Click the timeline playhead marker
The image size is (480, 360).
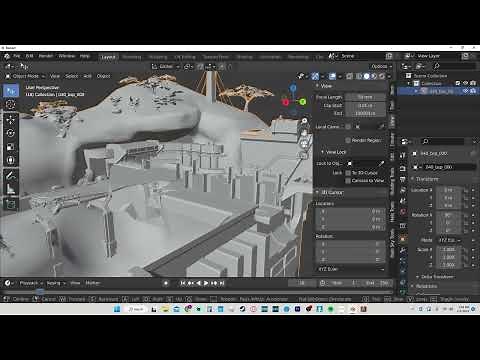pos(40,292)
